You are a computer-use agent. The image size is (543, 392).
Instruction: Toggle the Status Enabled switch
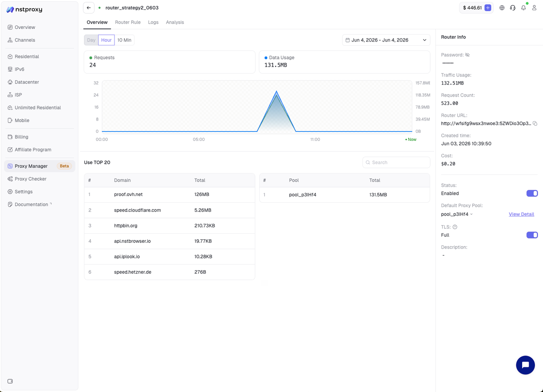click(x=532, y=193)
